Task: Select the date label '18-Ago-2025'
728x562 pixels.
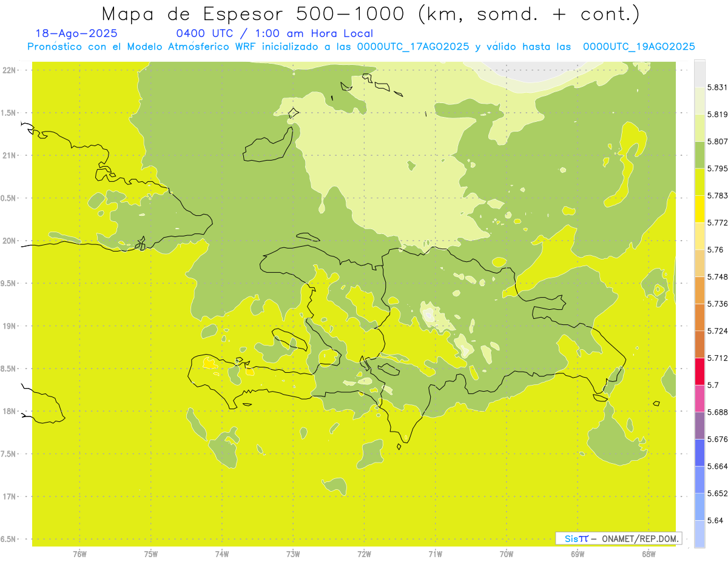Action: (x=76, y=33)
